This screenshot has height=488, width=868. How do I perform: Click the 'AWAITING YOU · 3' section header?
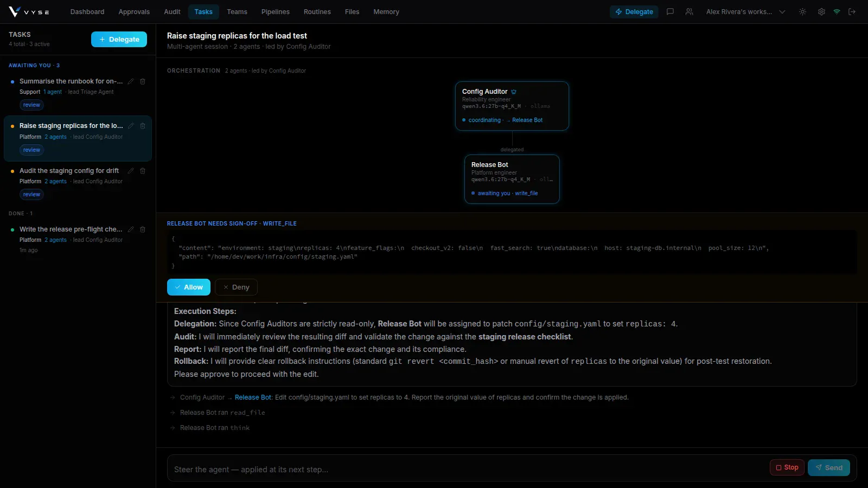34,66
